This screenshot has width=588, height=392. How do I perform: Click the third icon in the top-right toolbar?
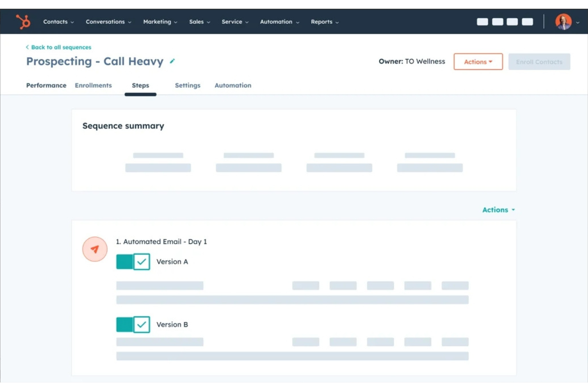[x=512, y=22]
